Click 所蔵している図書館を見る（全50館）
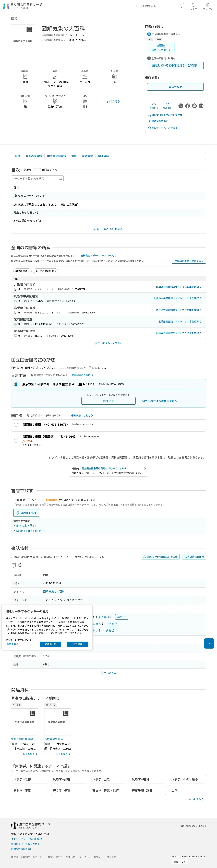The width and height of the screenshot is (217, 868). click(x=175, y=65)
